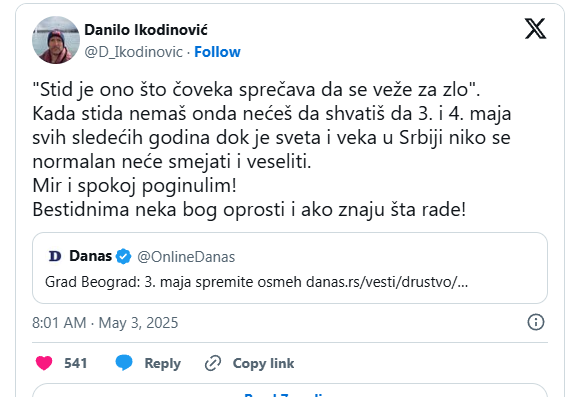The height and width of the screenshot is (397, 577).
Task: Follow @D_Ikodinovic
Action: [217, 52]
